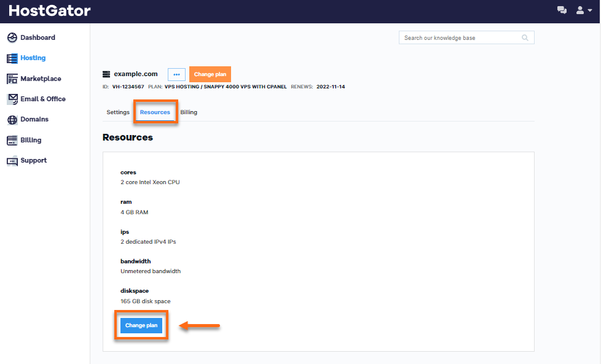Click the Support icon in sidebar
Screen dimensions: 601x364
click(12, 161)
